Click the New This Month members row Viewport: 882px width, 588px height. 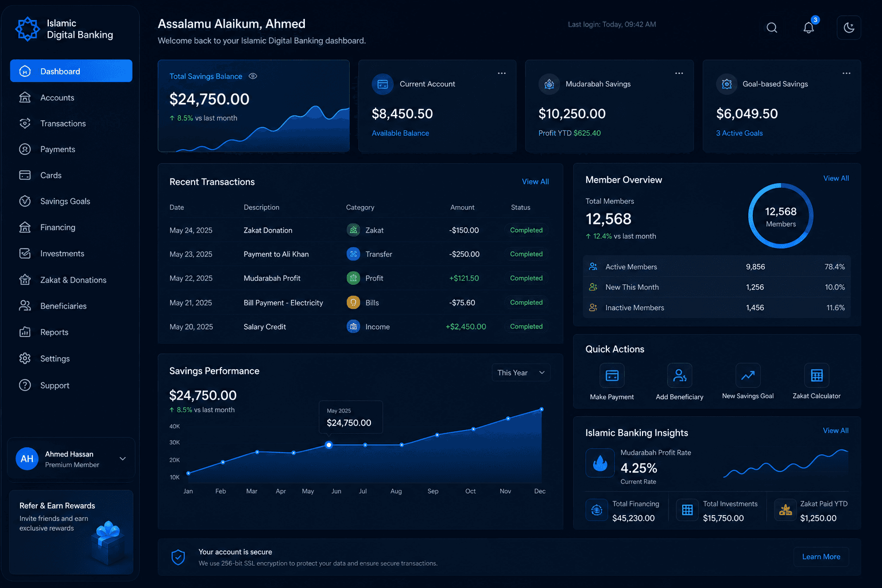click(x=717, y=287)
